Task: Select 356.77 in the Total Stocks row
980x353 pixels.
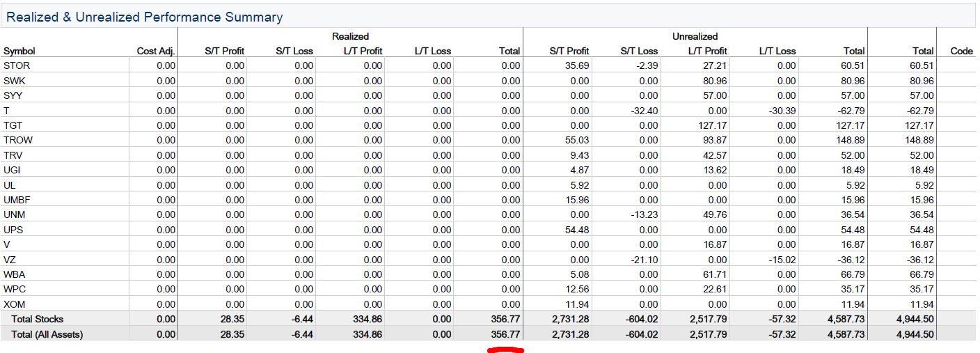Action: coord(505,319)
